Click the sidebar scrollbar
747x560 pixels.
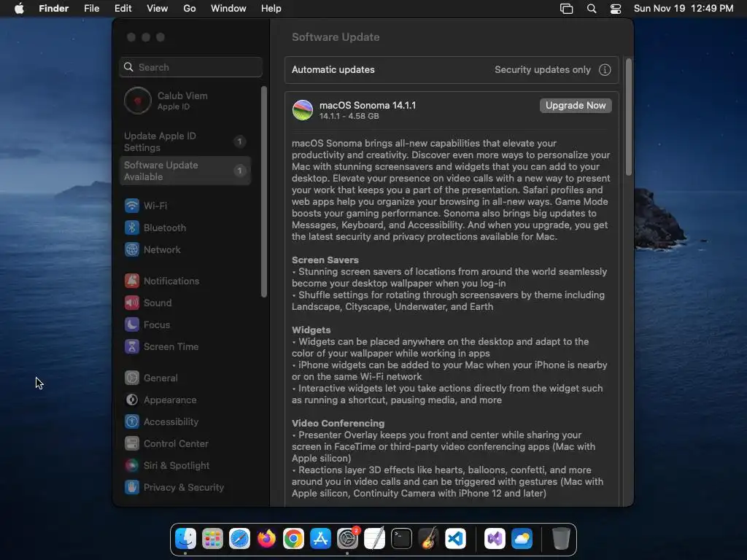264,192
